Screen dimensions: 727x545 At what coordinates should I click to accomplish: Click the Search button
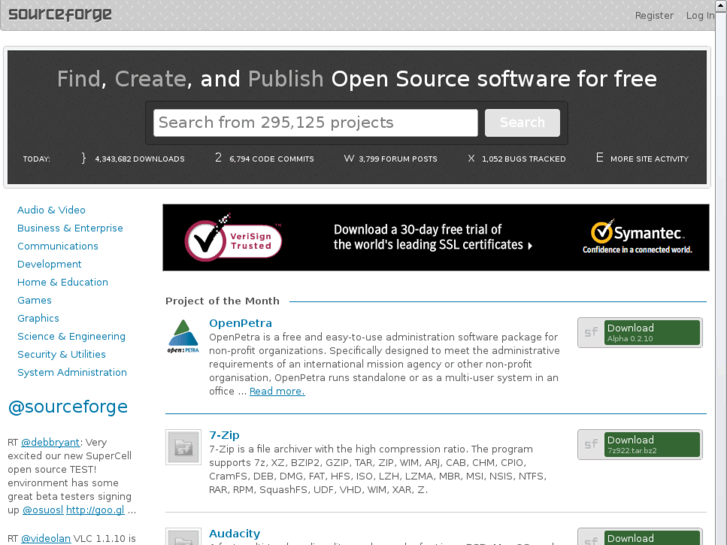(x=522, y=123)
